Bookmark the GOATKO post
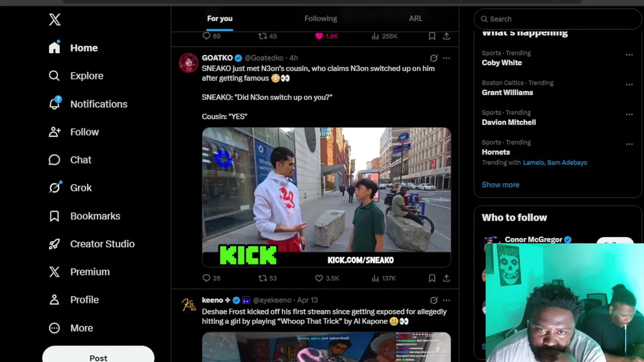 [432, 278]
